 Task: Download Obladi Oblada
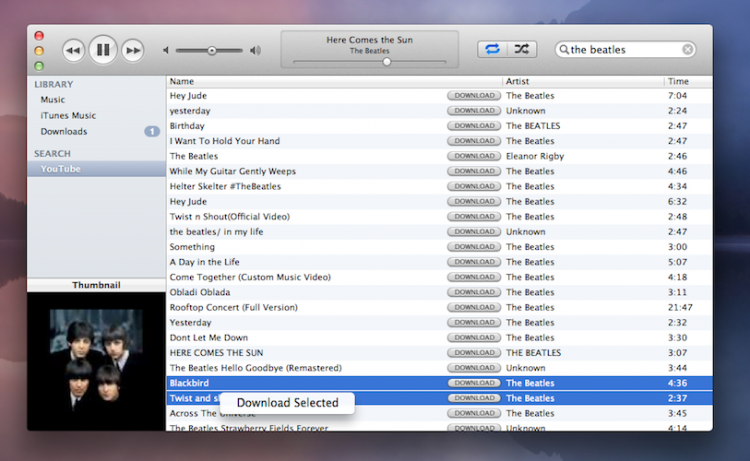pos(474,292)
